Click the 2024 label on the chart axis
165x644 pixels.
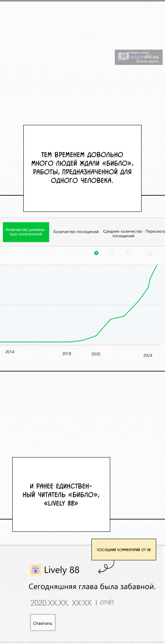point(148,355)
